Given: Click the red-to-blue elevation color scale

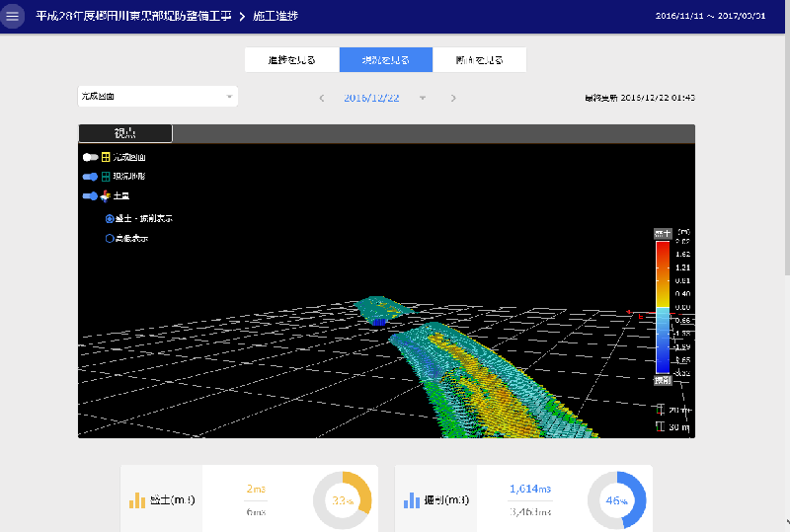Looking at the screenshot, I should [663, 306].
